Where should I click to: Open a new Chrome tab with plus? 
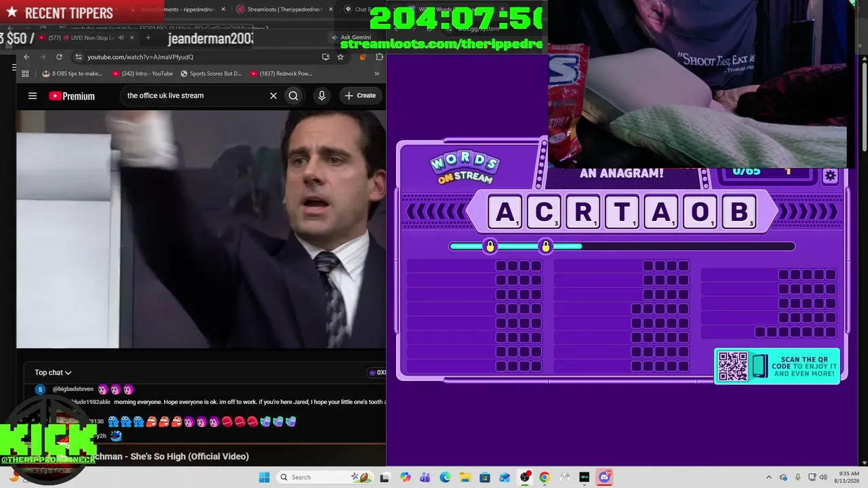[x=148, y=37]
